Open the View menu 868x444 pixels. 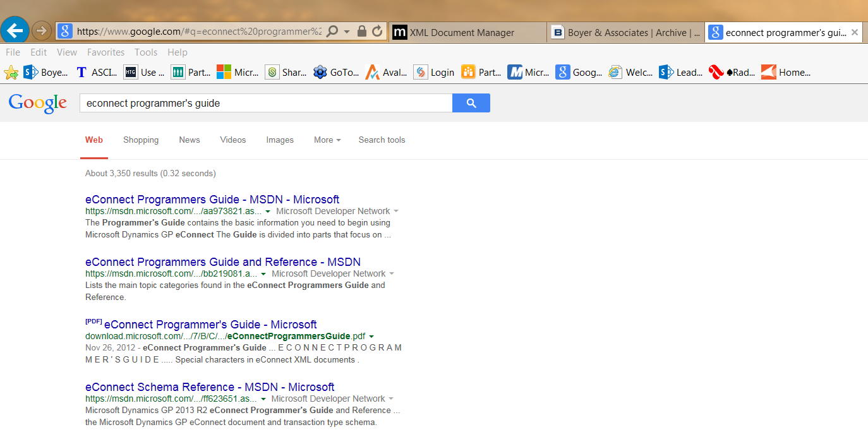coord(67,52)
